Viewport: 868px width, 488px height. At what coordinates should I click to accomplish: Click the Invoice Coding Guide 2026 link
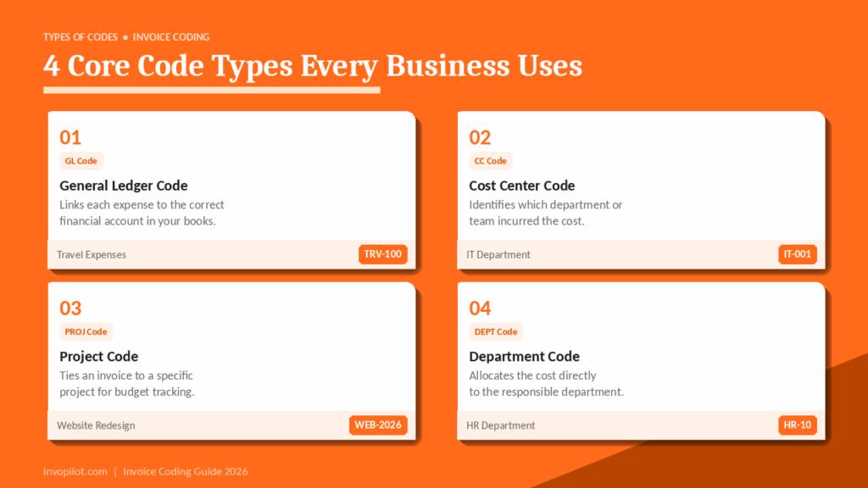click(185, 471)
